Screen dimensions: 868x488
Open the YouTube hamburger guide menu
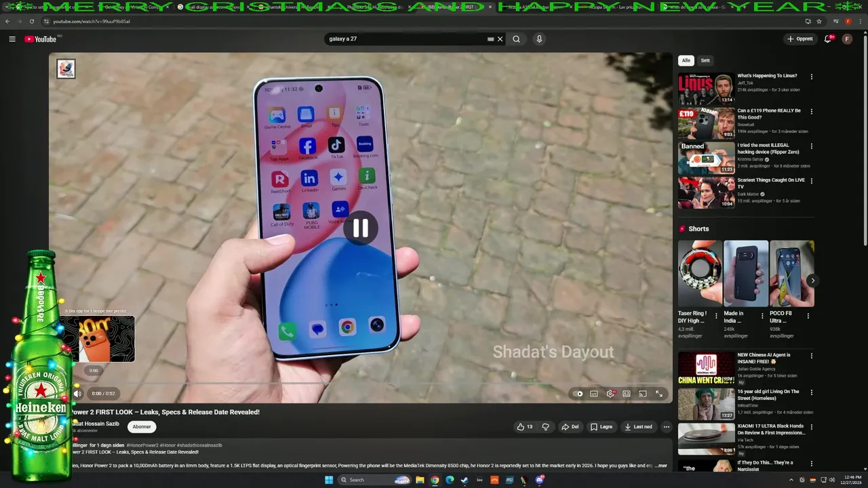12,39
